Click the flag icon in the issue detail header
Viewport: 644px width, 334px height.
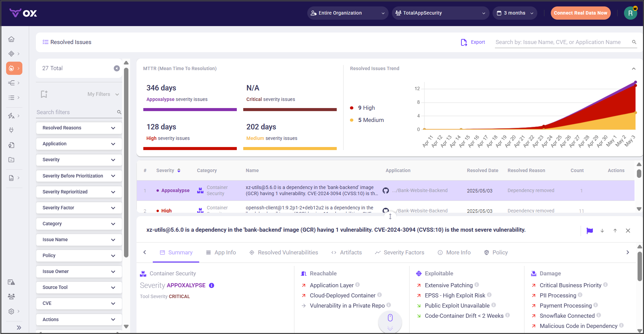(x=589, y=231)
